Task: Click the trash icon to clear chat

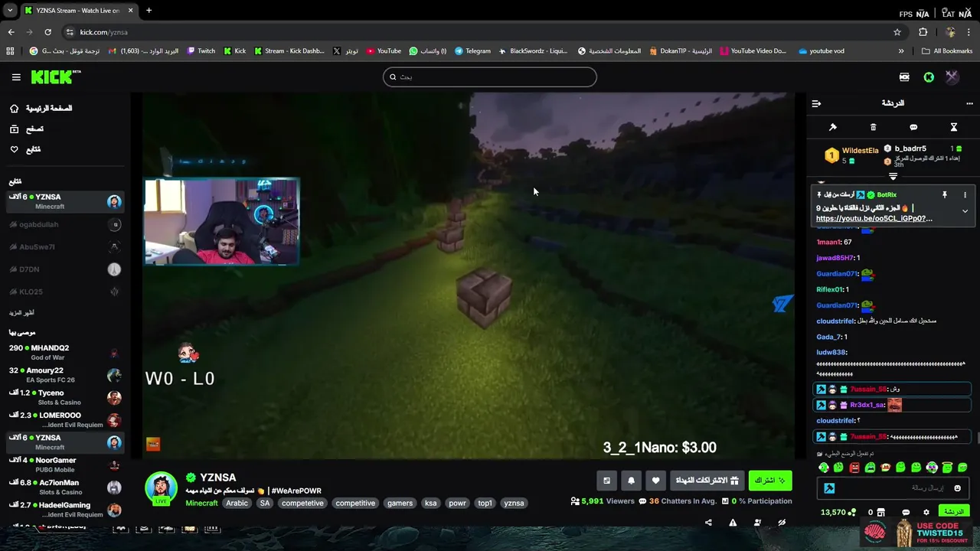Action: [873, 127]
